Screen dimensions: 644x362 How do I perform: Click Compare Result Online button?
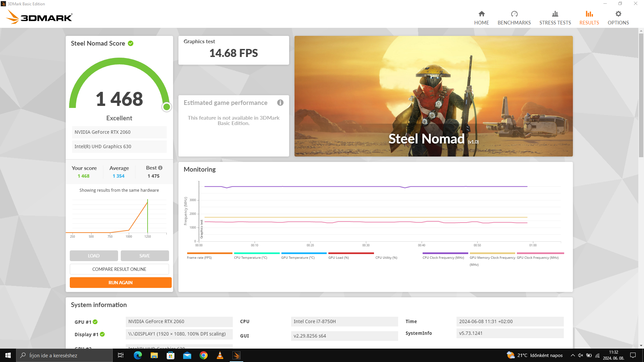pyautogui.click(x=119, y=269)
